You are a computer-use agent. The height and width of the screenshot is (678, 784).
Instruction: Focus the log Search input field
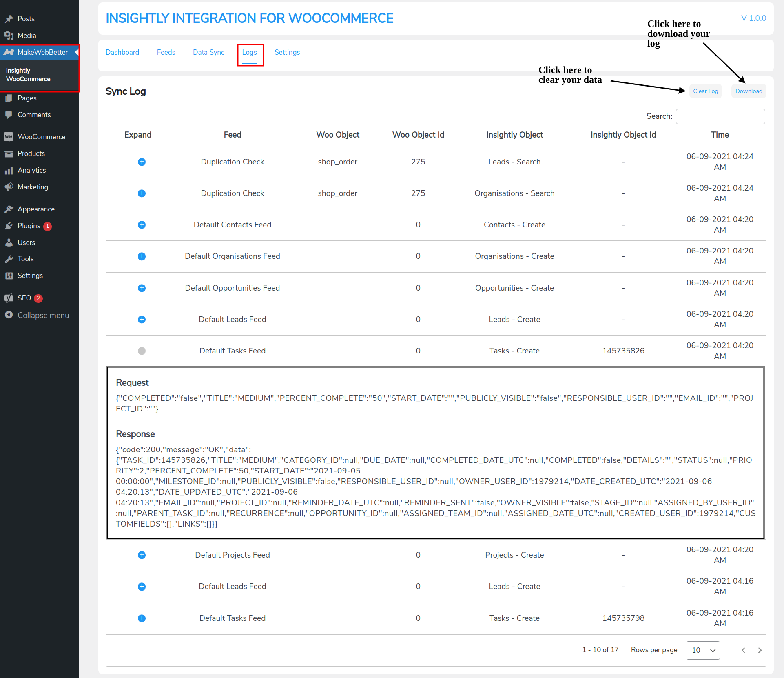(x=720, y=116)
